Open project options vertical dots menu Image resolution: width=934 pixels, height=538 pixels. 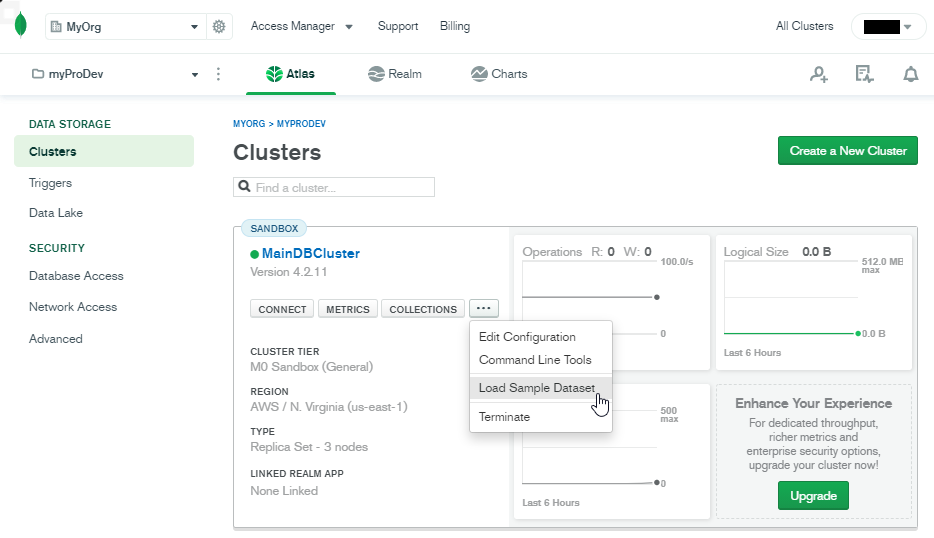(x=218, y=74)
